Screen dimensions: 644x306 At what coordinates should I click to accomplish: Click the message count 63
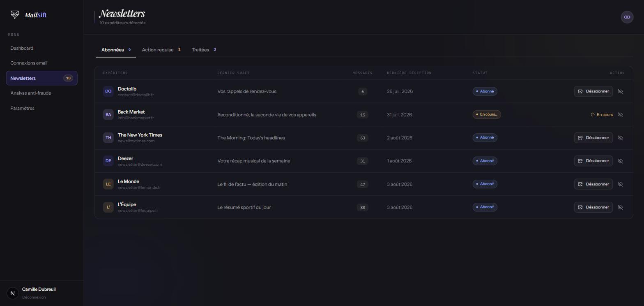pos(362,138)
